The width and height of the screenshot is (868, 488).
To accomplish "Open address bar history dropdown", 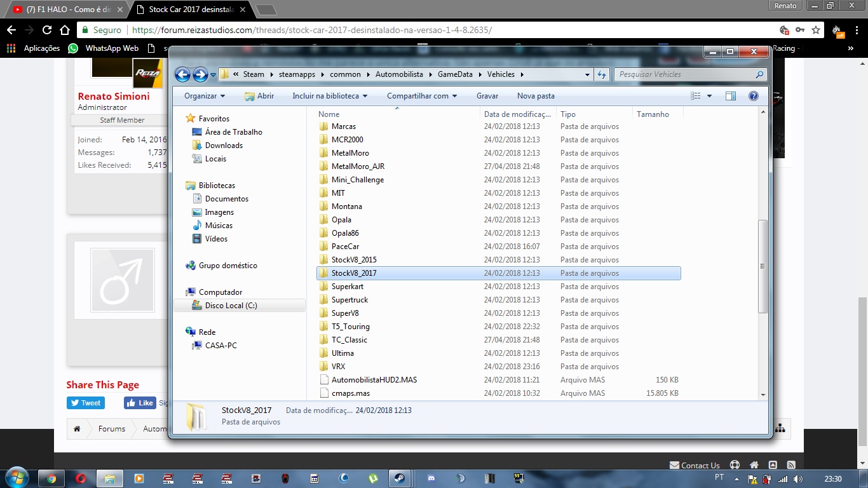I will pos(587,74).
